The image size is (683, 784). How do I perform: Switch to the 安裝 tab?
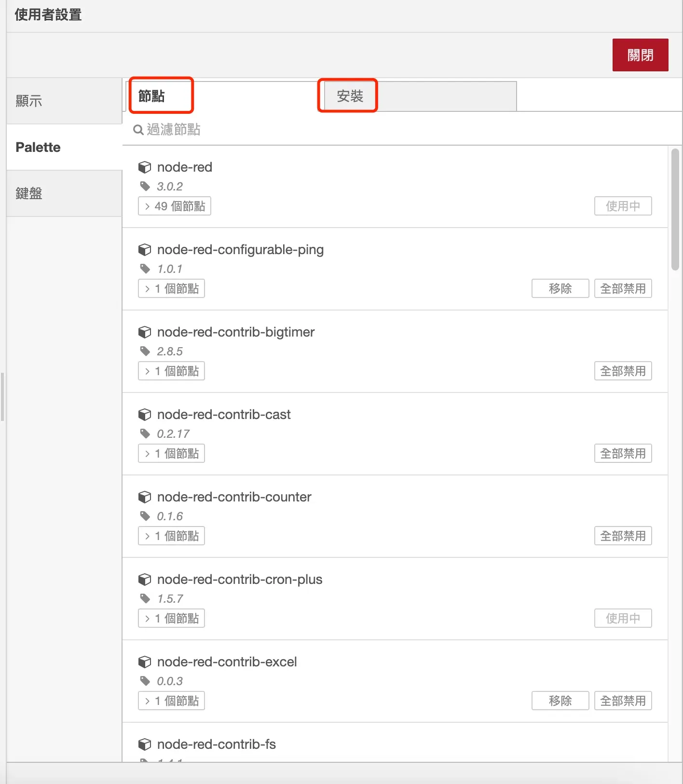coord(420,96)
